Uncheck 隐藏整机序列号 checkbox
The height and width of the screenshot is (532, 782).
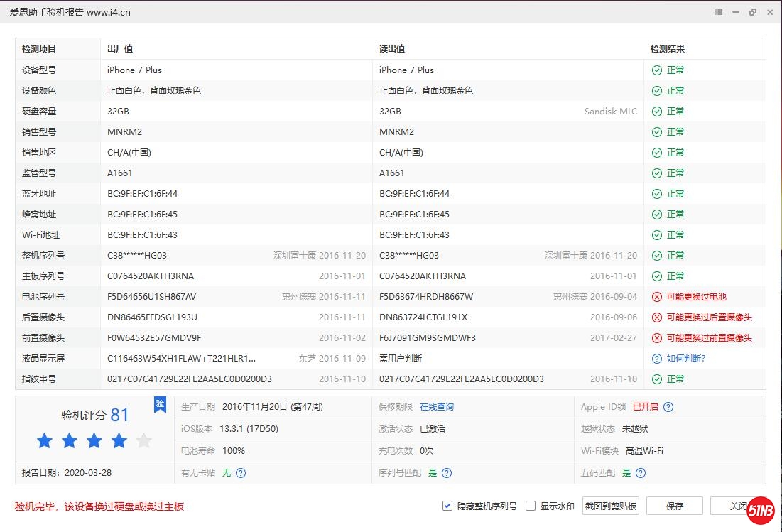tap(447, 506)
